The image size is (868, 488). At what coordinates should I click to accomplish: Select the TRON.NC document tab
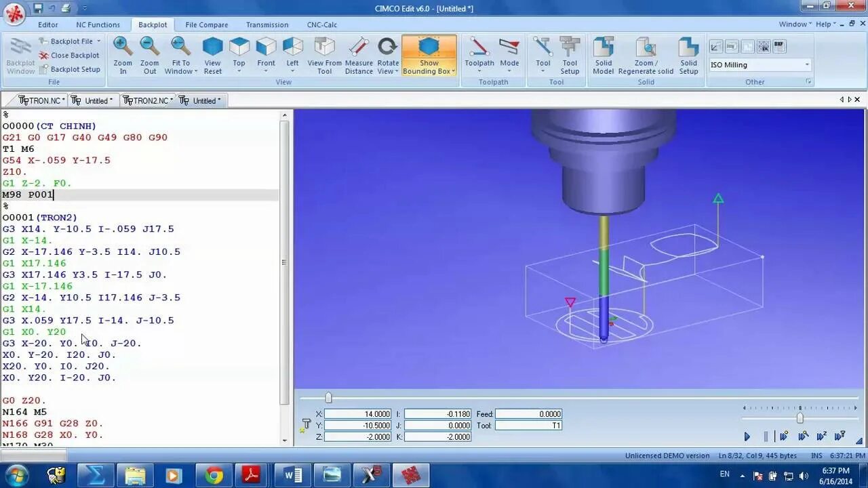pyautogui.click(x=41, y=100)
